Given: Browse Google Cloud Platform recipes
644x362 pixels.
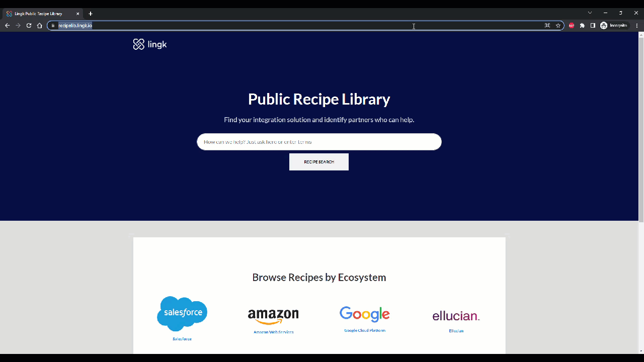Looking at the screenshot, I should (x=364, y=314).
